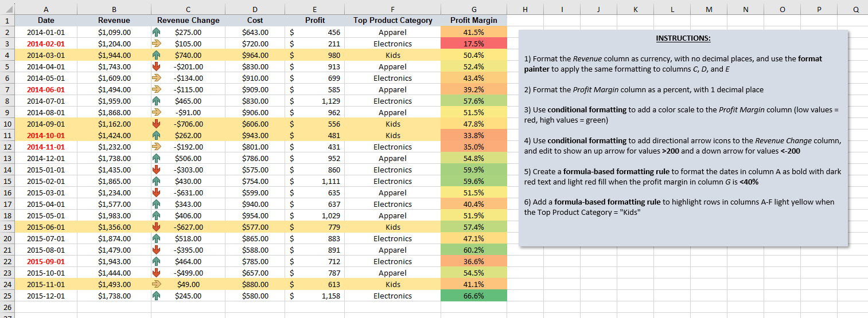Select cost cell $964.00

click(255, 56)
